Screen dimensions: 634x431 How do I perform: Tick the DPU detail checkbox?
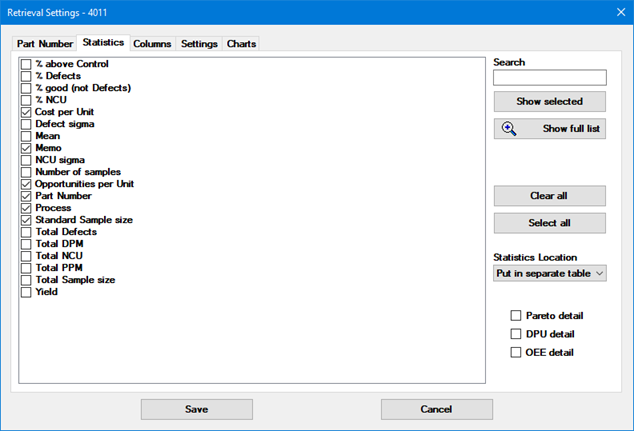(516, 334)
